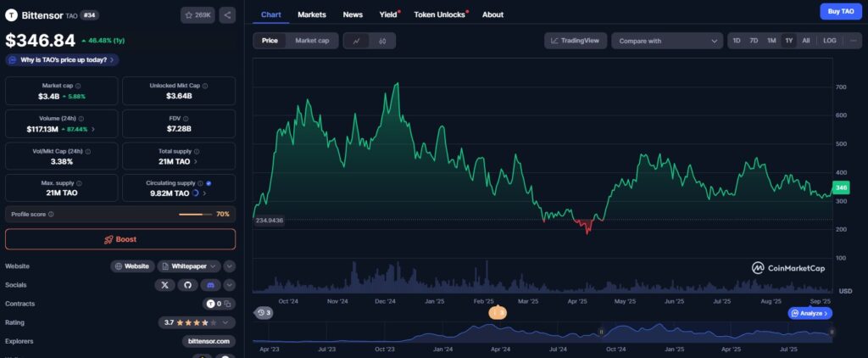
Task: Click the 234.9436 baseline price label
Action: 270,221
